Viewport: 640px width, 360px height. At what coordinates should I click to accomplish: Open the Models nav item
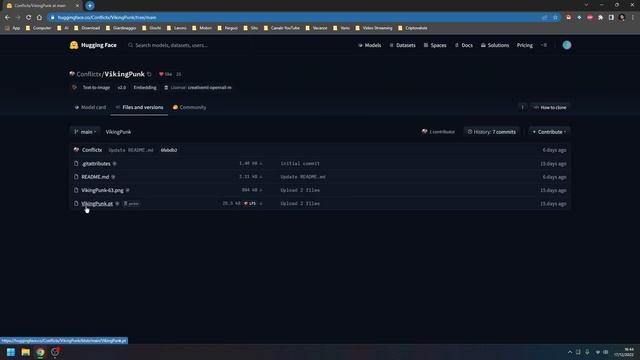(369, 45)
